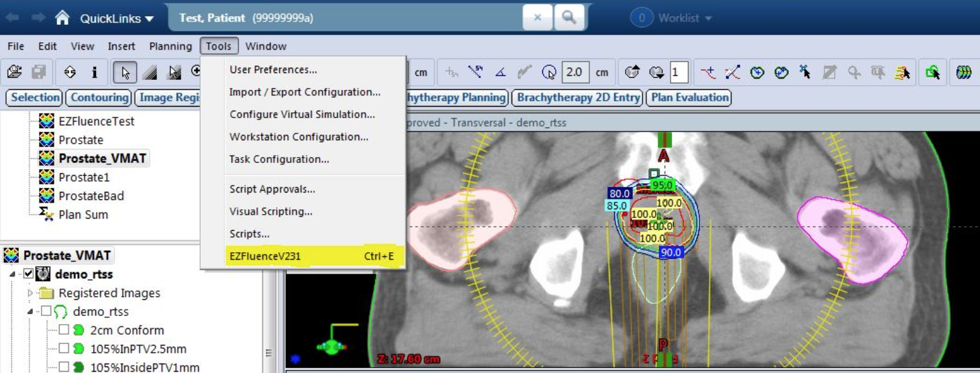The width and height of the screenshot is (980, 373).
Task: Click the Home icon beside QuickLinks
Action: [x=62, y=18]
